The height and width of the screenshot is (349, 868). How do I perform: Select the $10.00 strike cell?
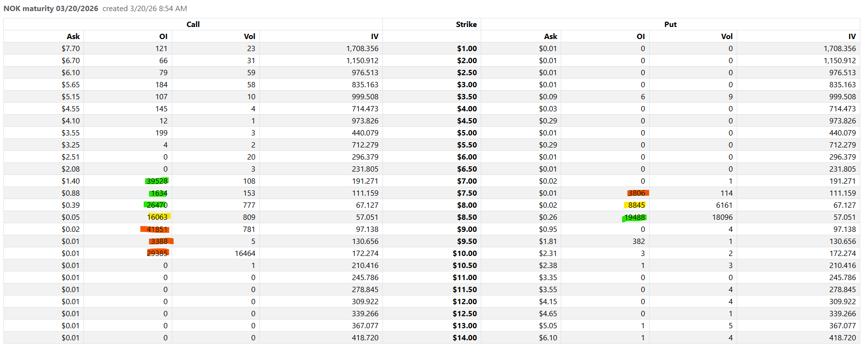tap(465, 254)
